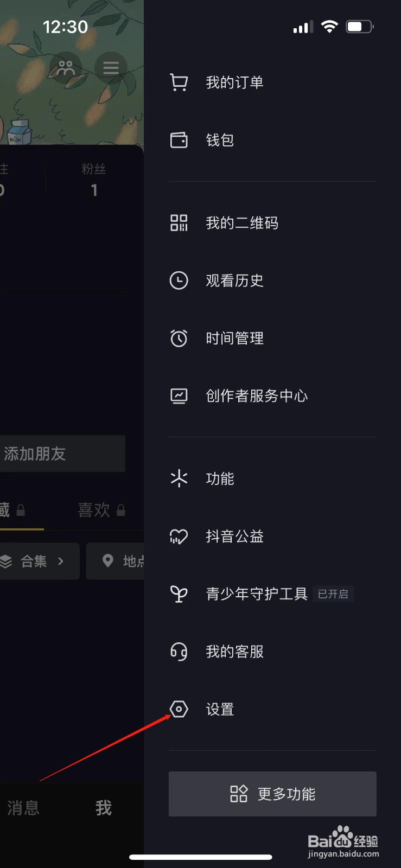401x868 pixels.
Task: Open 我的订单 via the cart icon
Action: coord(179,82)
